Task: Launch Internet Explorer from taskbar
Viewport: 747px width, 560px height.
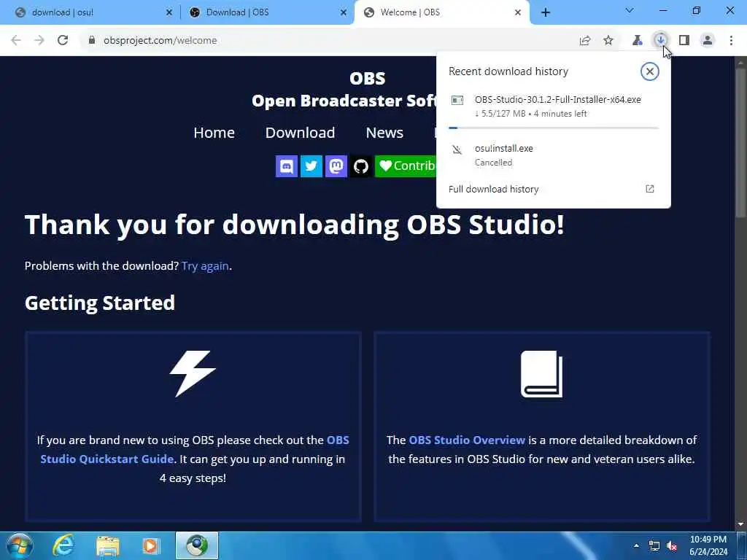Action: 63,545
